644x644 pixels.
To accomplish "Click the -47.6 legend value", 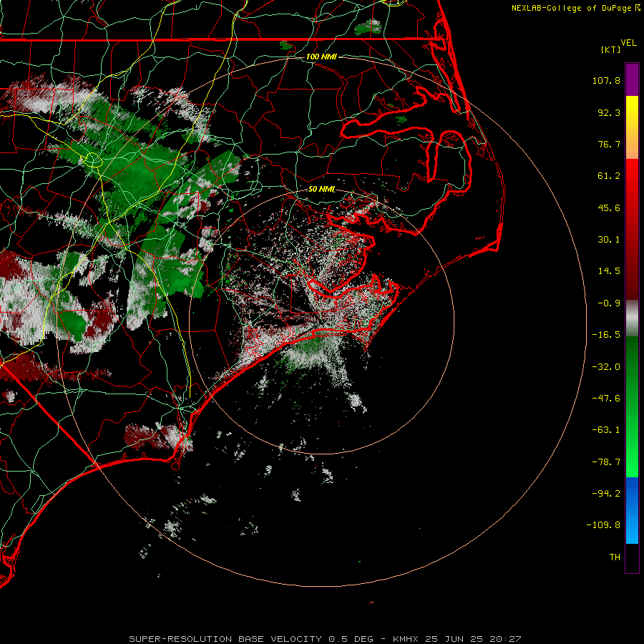I will click(x=606, y=399).
